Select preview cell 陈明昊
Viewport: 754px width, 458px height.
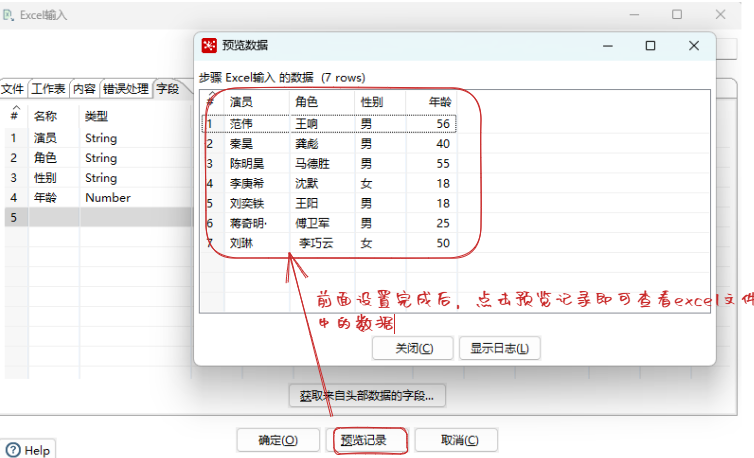(x=247, y=164)
